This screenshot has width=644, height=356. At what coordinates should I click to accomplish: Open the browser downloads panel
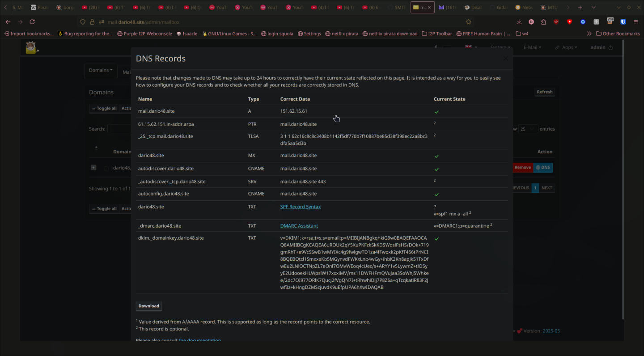click(x=519, y=22)
